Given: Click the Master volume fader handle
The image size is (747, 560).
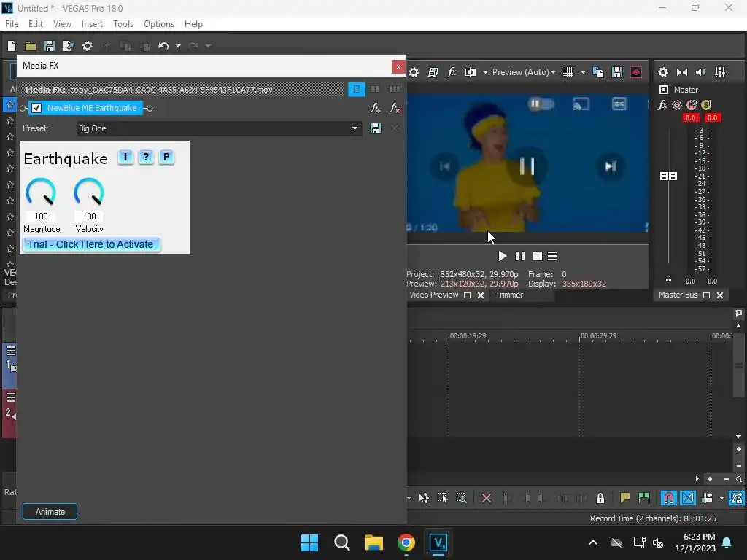Looking at the screenshot, I should 668,176.
